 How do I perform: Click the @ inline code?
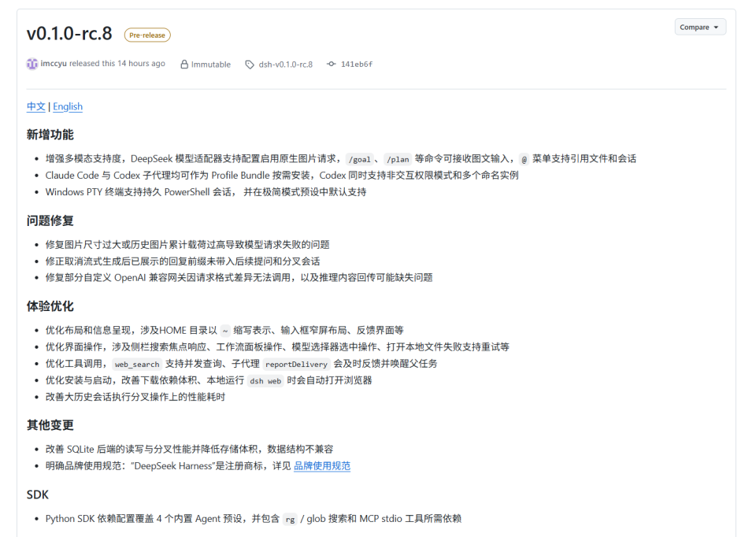click(524, 159)
